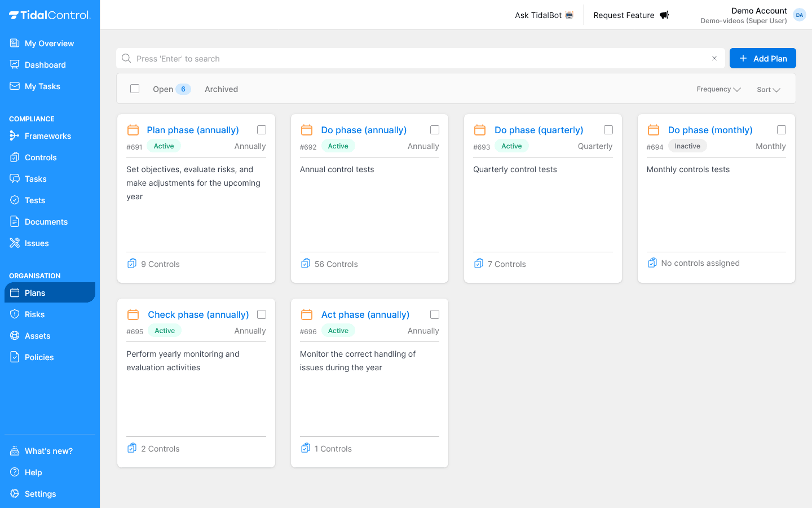
Task: Open the TidalControl logo
Action: point(50,15)
